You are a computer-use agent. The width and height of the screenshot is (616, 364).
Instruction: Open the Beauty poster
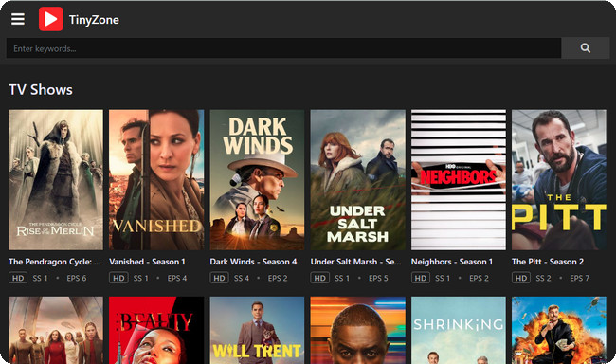[156, 330]
